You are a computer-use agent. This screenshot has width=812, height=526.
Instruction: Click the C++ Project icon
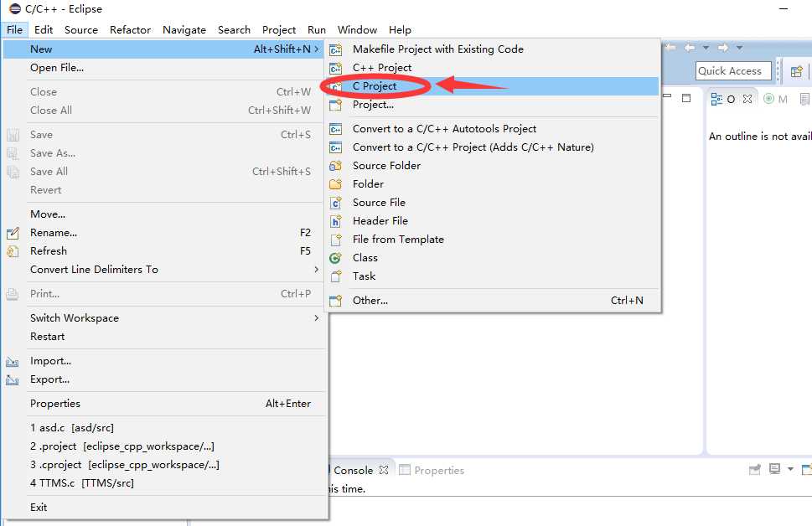pos(335,68)
